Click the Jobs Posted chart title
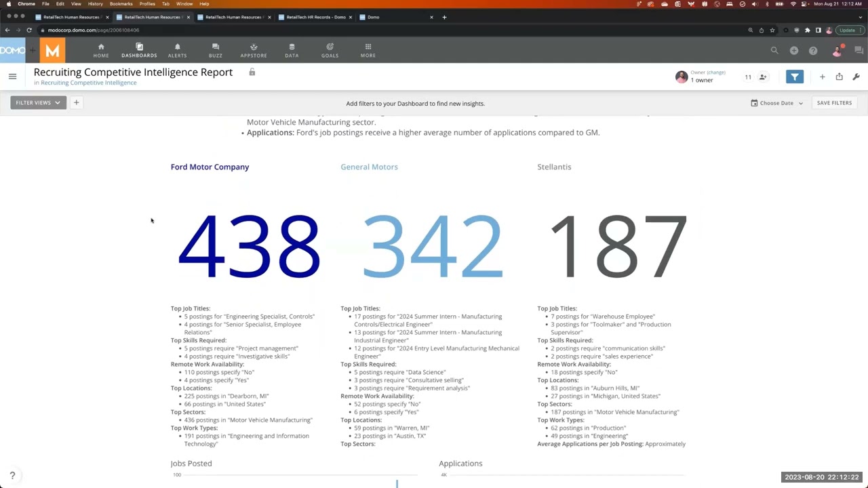 191,464
